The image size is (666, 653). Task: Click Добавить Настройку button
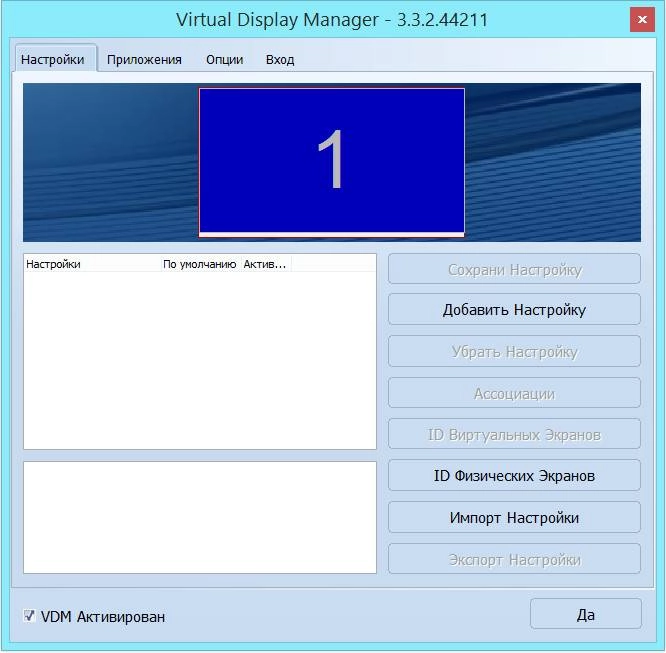pyautogui.click(x=514, y=310)
